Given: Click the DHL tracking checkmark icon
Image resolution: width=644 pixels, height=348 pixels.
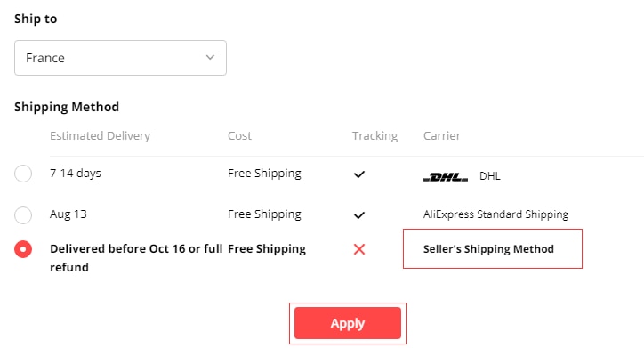Looking at the screenshot, I should pos(359,174).
